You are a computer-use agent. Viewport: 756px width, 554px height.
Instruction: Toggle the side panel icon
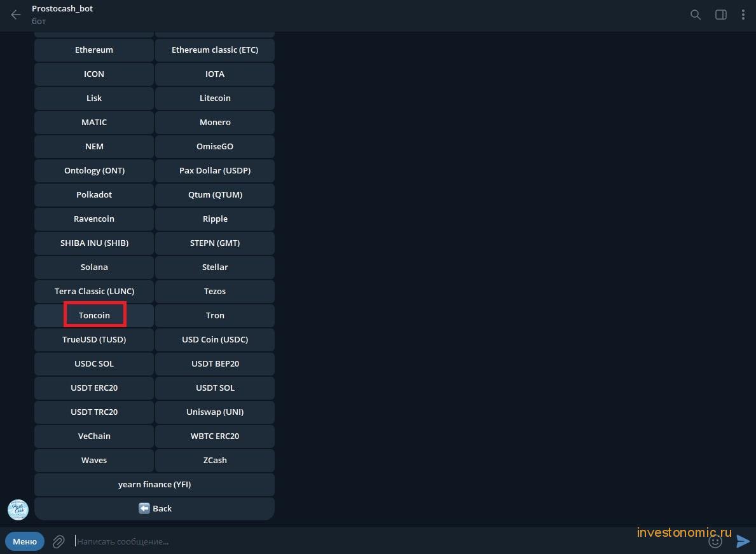721,15
